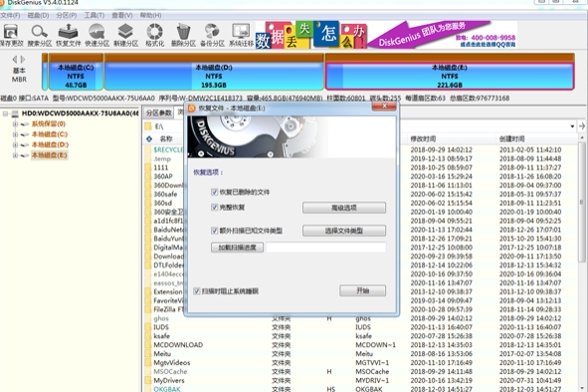This screenshot has width=588, height=392.
Task: Open the 磁盘(D) menu
Action: click(38, 15)
